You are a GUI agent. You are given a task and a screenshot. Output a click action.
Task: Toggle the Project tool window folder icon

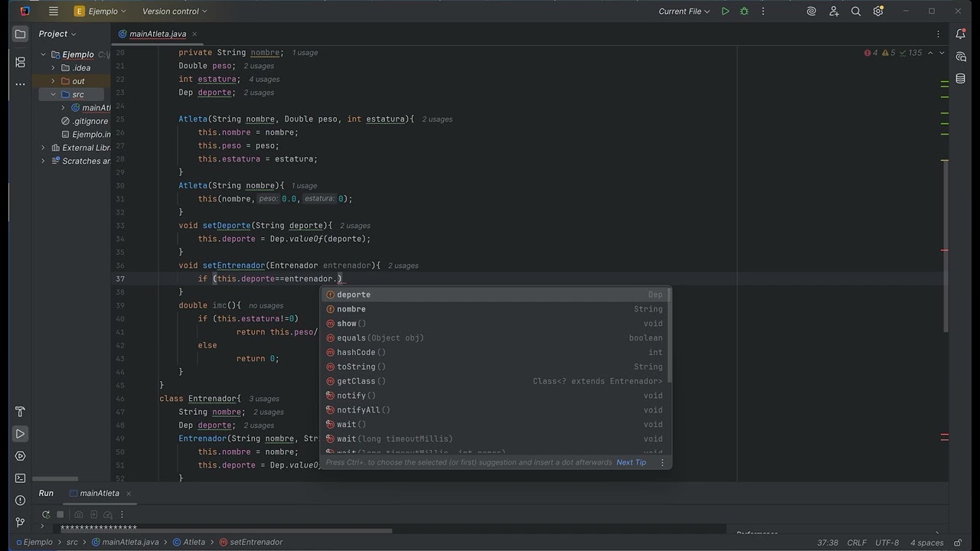coord(20,34)
